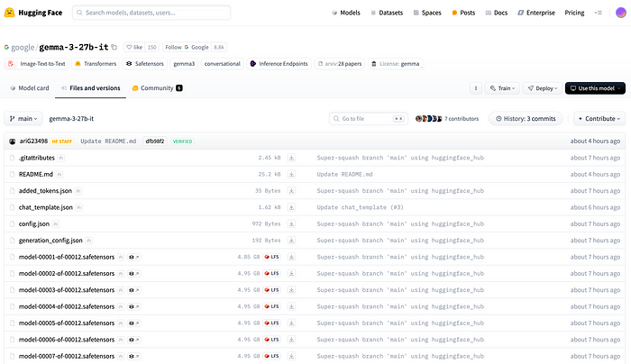Download the .gitattributes file
This screenshot has width=631, height=364.
(291, 158)
